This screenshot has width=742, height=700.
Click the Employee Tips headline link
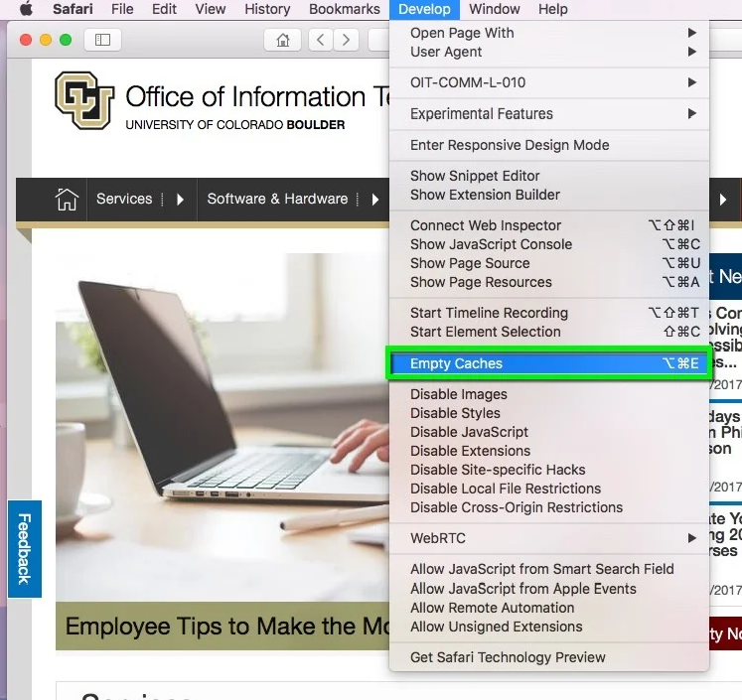point(227,627)
